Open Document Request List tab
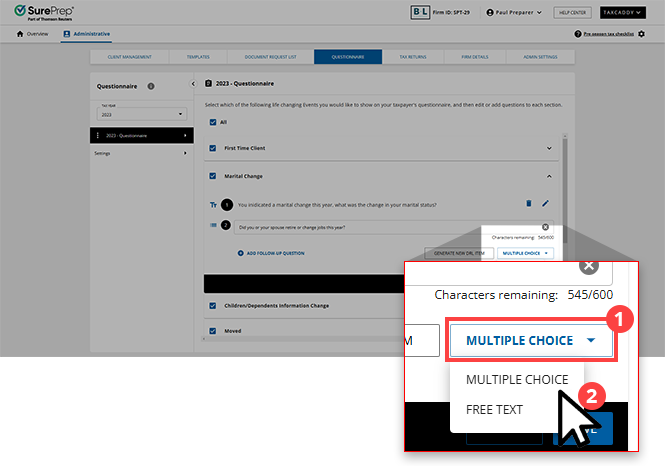 (x=271, y=57)
